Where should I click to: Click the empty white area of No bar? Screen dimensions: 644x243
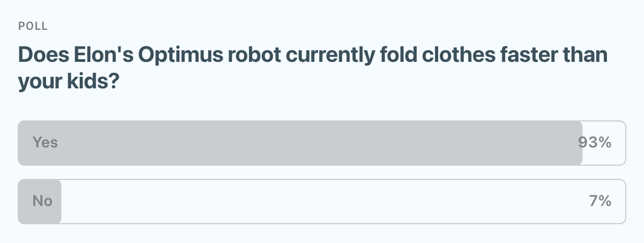point(332,202)
